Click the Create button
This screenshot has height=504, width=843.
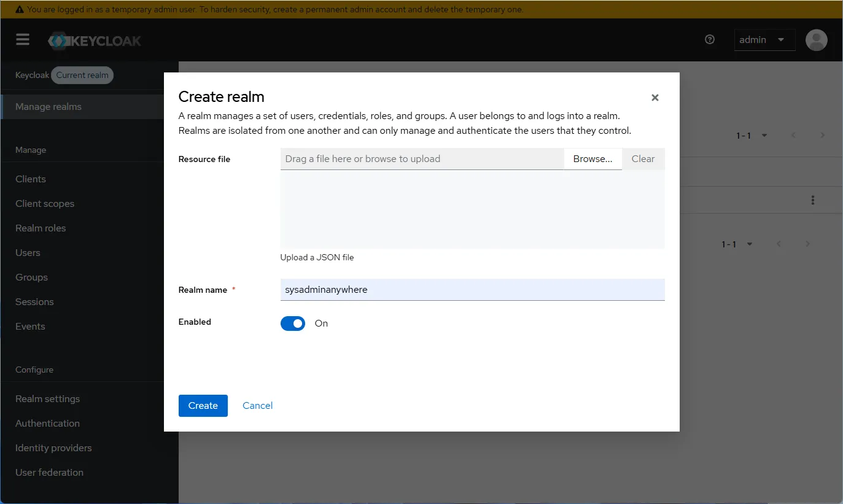(x=203, y=405)
